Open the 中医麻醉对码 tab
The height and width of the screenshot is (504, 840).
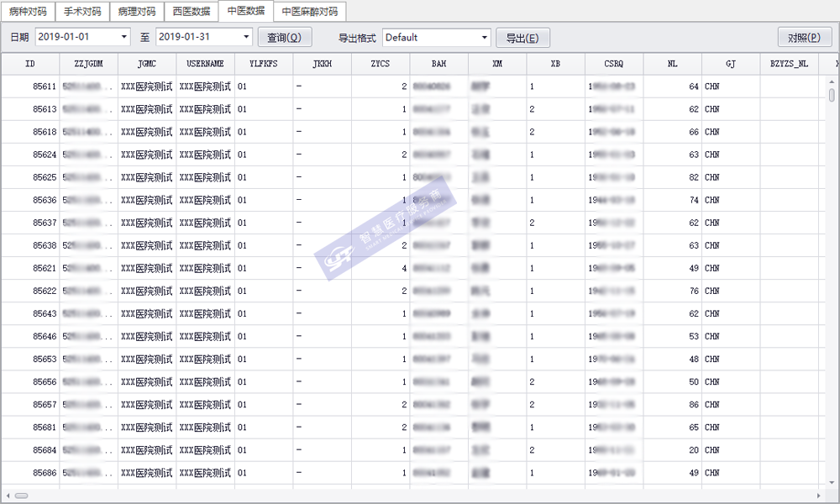pyautogui.click(x=310, y=12)
